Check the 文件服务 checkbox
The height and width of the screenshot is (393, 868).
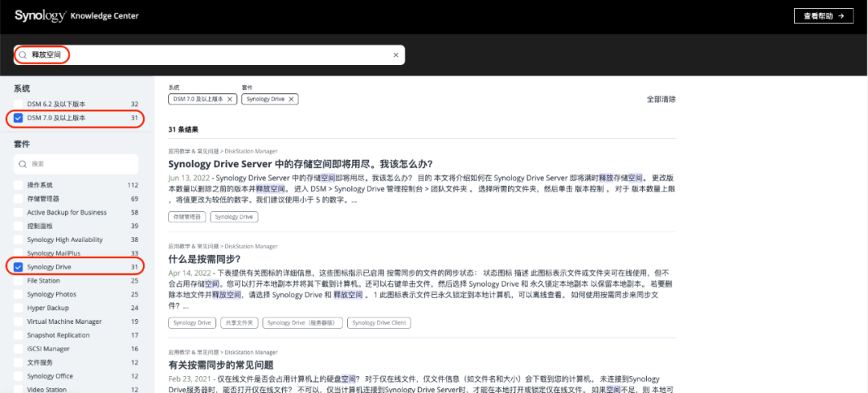18,362
